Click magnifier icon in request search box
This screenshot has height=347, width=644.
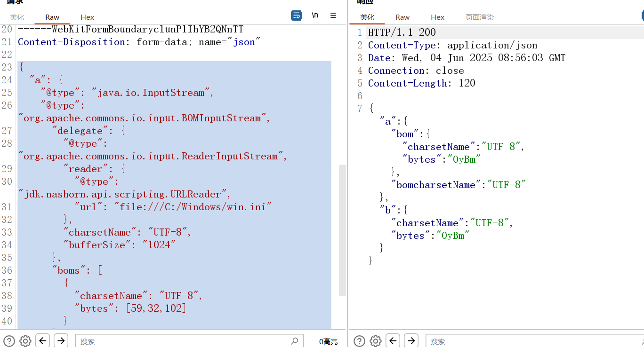[295, 341]
